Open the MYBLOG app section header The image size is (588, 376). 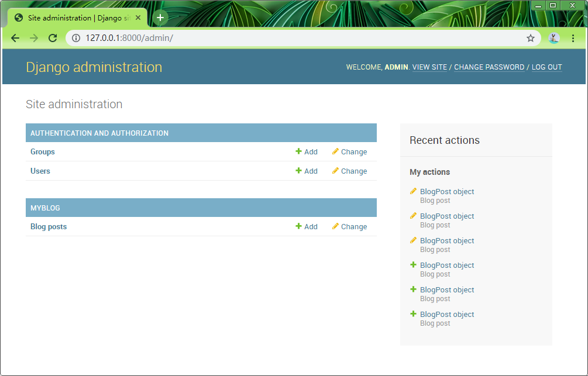(x=45, y=208)
